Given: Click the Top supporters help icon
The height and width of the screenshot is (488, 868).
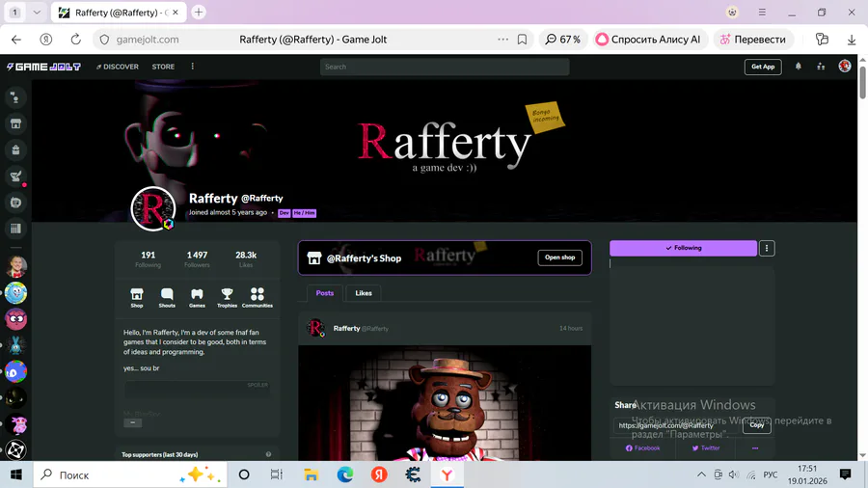Looking at the screenshot, I should (268, 454).
